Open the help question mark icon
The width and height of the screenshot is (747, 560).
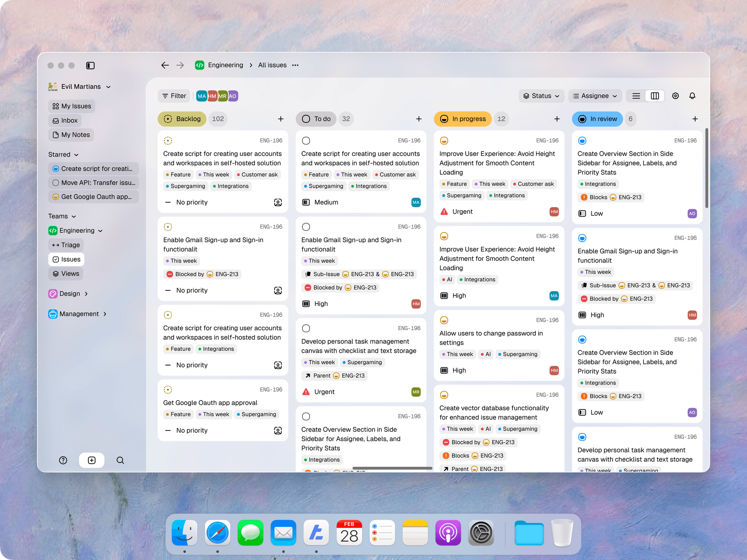point(63,460)
